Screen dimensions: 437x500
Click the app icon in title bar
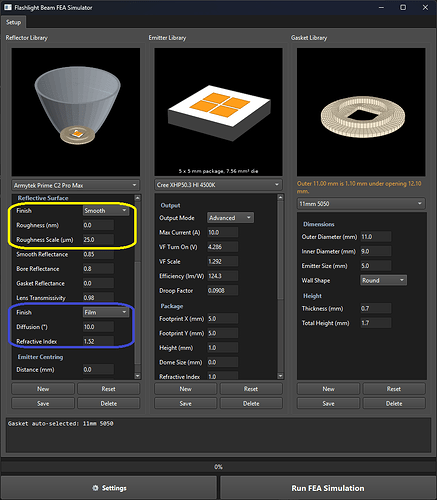coord(7,7)
